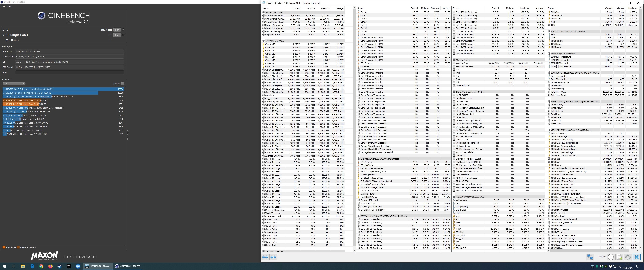This screenshot has height=270, width=644.
Task: Run the CPU (Single Core) test
Action: tap(117, 35)
